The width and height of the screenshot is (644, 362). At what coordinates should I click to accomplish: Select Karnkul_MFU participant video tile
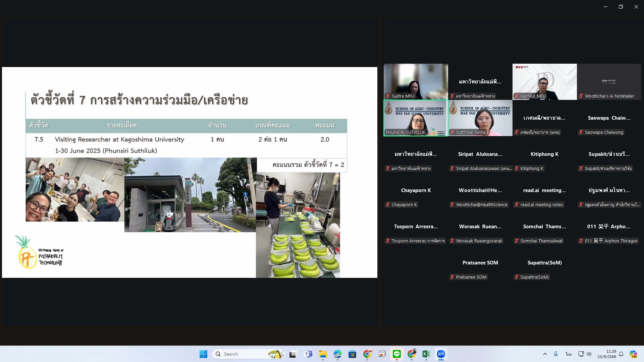544,81
